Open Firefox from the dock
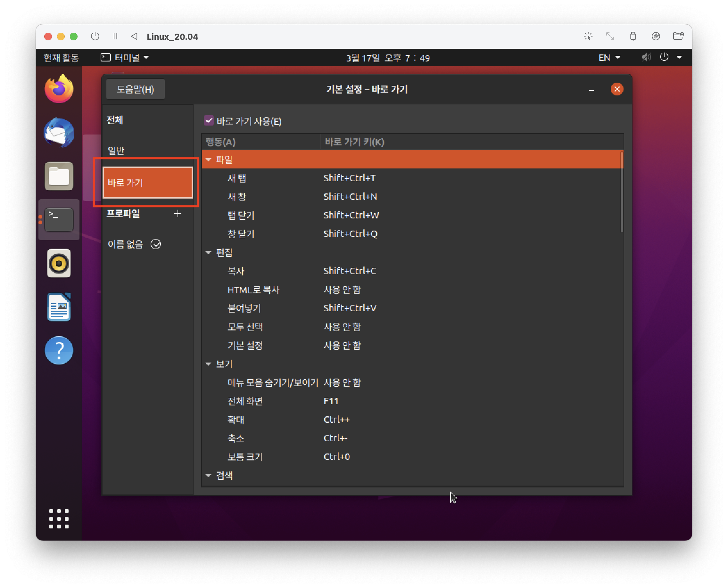 pos(59,89)
